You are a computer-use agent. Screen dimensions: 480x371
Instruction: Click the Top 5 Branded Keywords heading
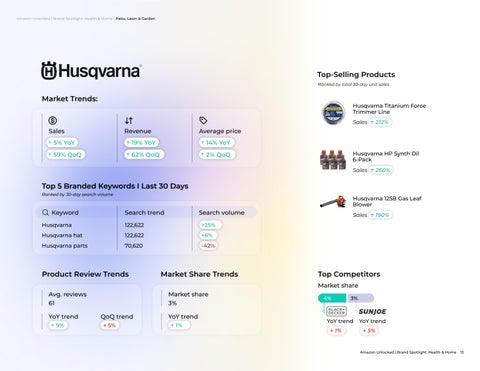click(115, 186)
